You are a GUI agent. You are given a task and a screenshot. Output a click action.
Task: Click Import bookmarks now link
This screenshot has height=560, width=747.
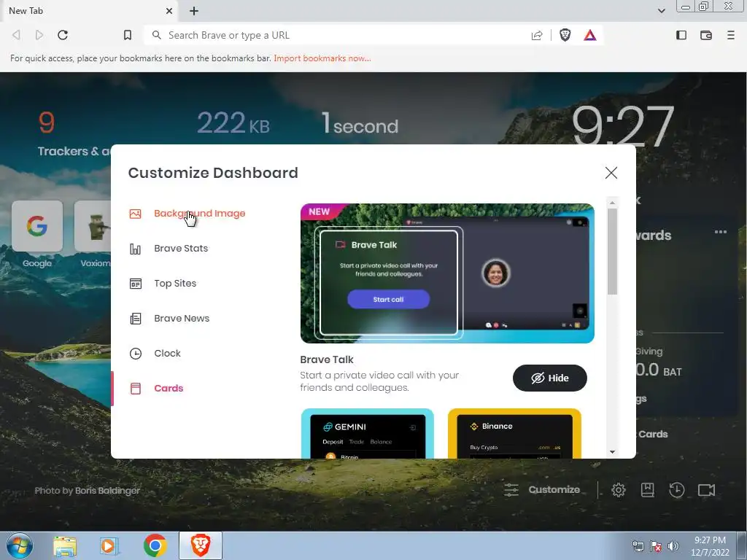click(322, 58)
